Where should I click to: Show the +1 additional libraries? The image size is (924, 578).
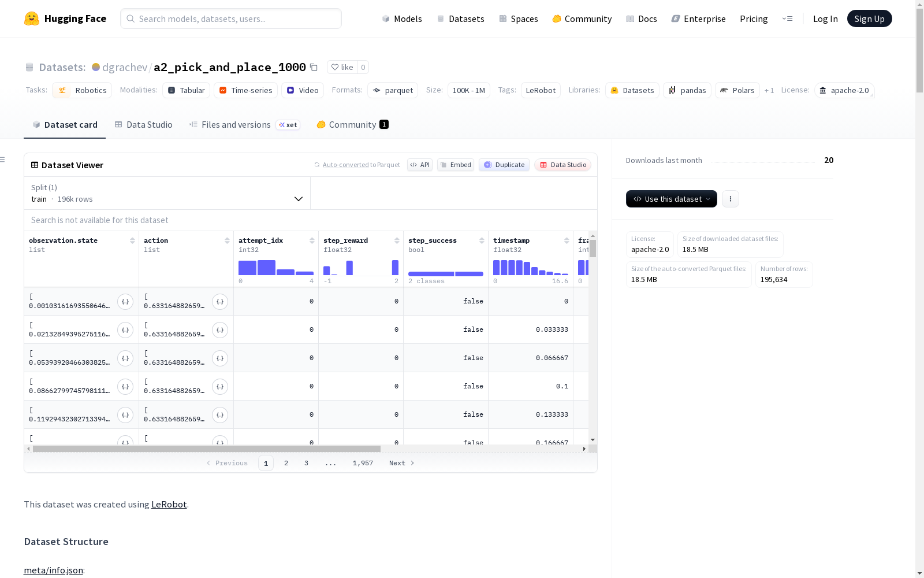(769, 90)
